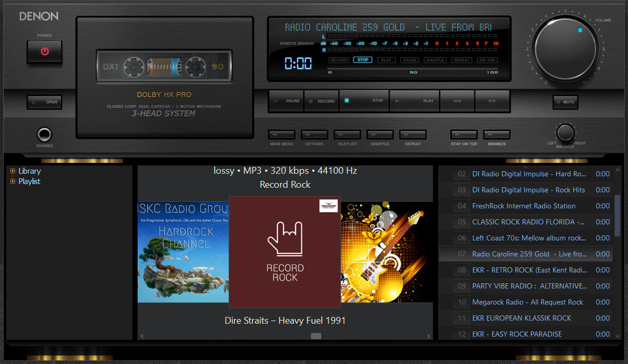Open the Options button

(314, 134)
